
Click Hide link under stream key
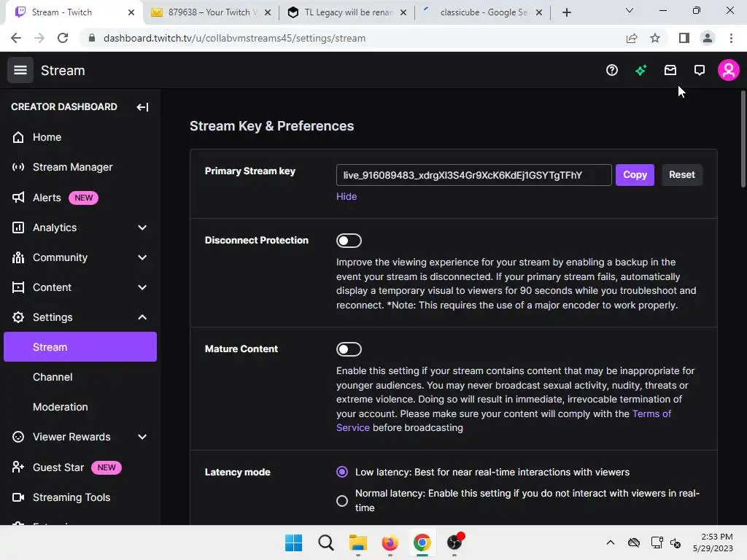tap(347, 197)
